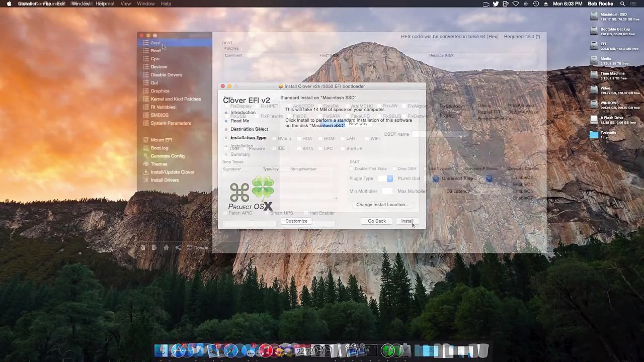
Task: Click the Bob Roche user menu
Action: point(600,4)
